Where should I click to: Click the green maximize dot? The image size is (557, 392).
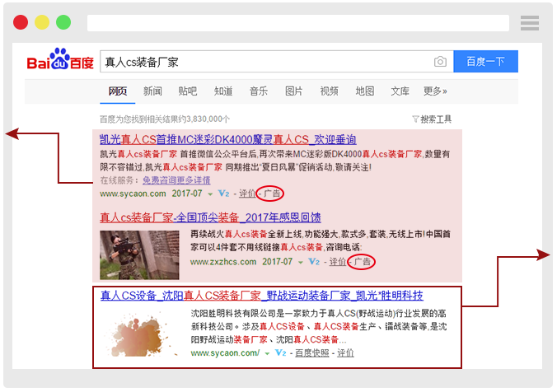pyautogui.click(x=63, y=22)
